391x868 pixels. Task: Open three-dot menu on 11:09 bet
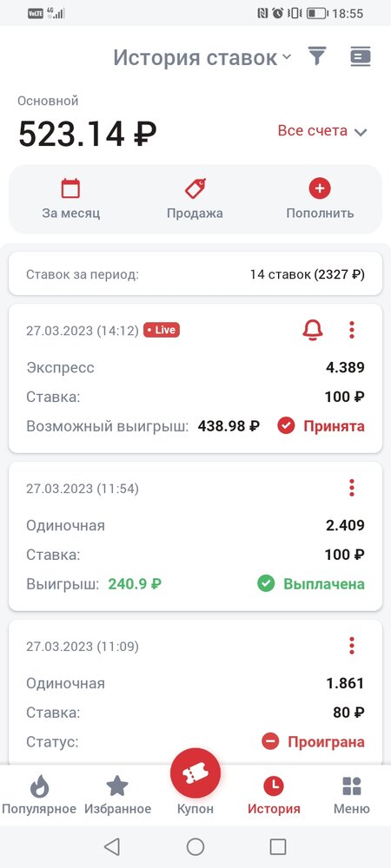click(352, 646)
